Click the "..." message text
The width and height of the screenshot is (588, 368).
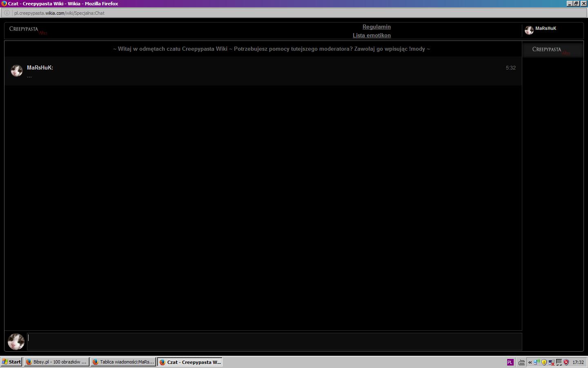pos(29,76)
